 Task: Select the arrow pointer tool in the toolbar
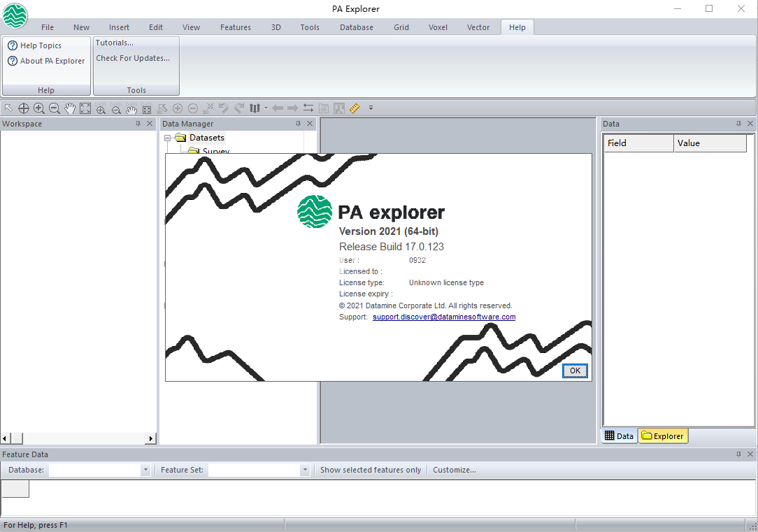[8, 108]
